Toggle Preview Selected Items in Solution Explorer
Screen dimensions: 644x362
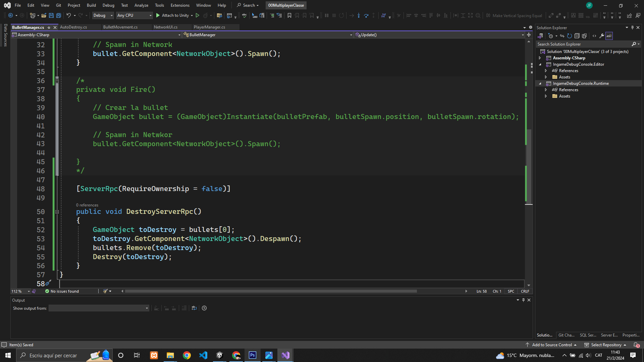[609, 36]
